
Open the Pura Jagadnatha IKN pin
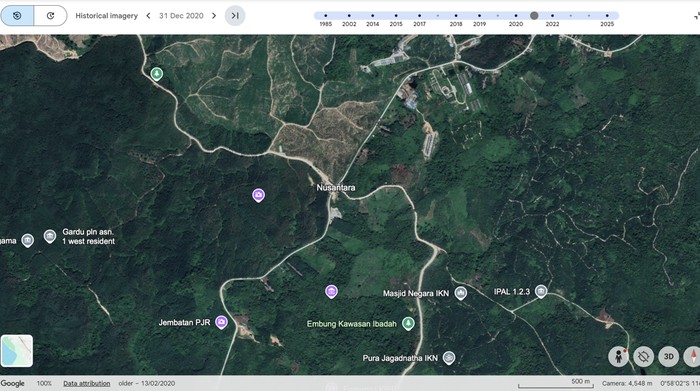449,358
